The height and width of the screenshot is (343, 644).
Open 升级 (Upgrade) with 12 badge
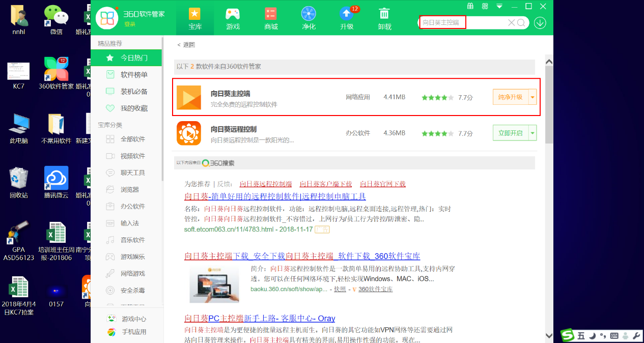tap(347, 18)
